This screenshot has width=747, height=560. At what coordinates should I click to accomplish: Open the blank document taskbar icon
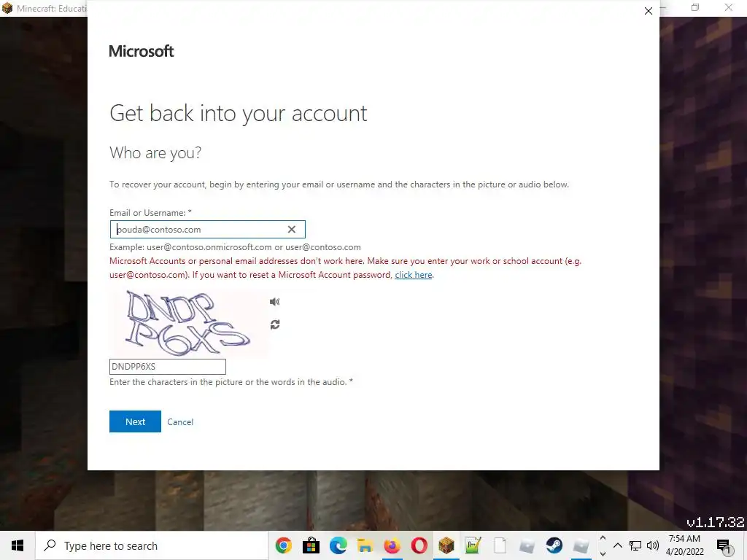click(x=500, y=545)
